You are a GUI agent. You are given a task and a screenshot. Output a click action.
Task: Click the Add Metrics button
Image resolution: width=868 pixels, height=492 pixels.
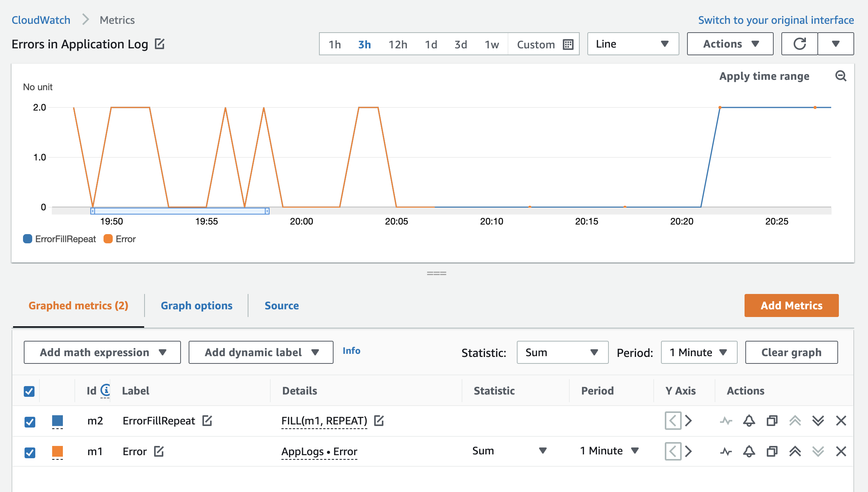coord(791,305)
